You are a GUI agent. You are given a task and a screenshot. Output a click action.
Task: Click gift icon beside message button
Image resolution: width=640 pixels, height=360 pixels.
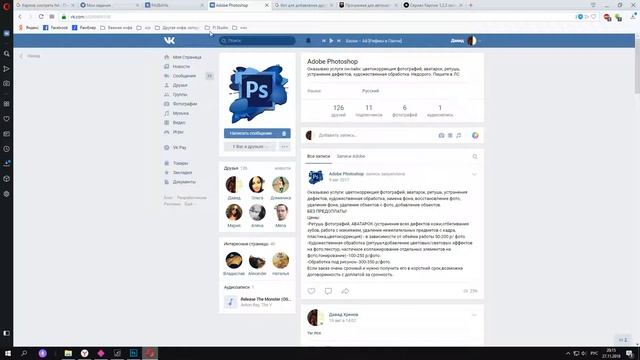point(284,133)
